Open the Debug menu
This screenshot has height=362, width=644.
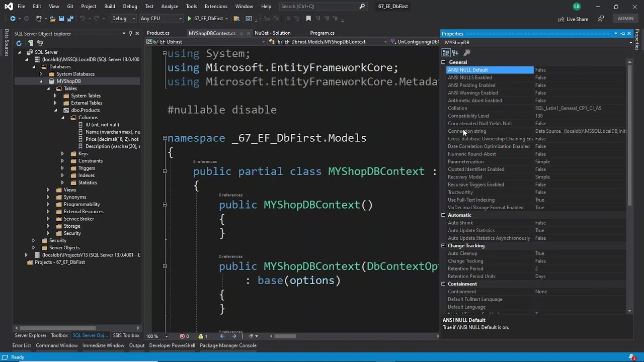pos(130,7)
